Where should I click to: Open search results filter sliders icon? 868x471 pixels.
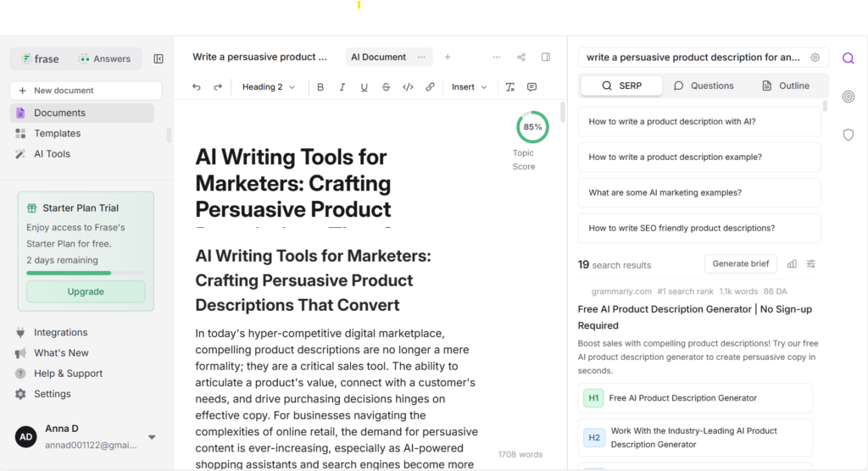click(811, 264)
